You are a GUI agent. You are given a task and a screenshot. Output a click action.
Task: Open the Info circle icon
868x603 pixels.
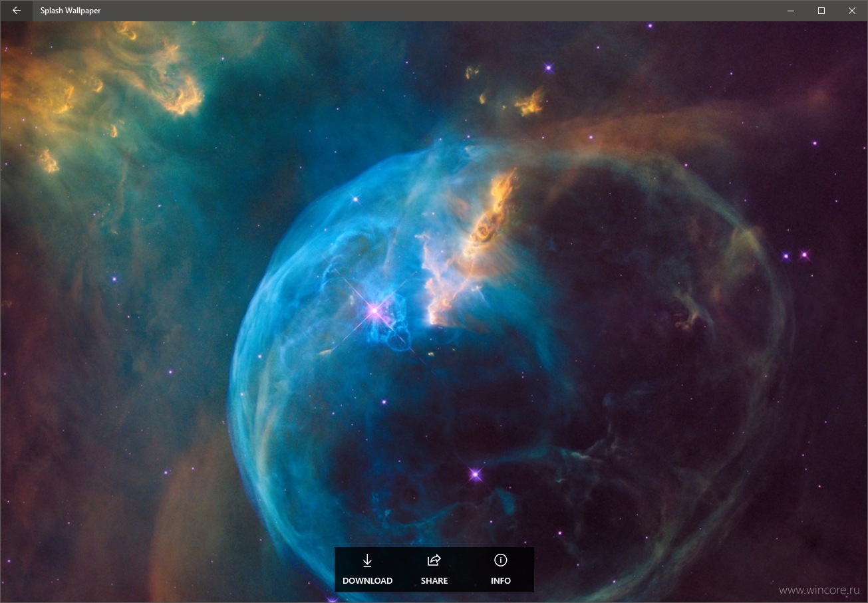501,560
